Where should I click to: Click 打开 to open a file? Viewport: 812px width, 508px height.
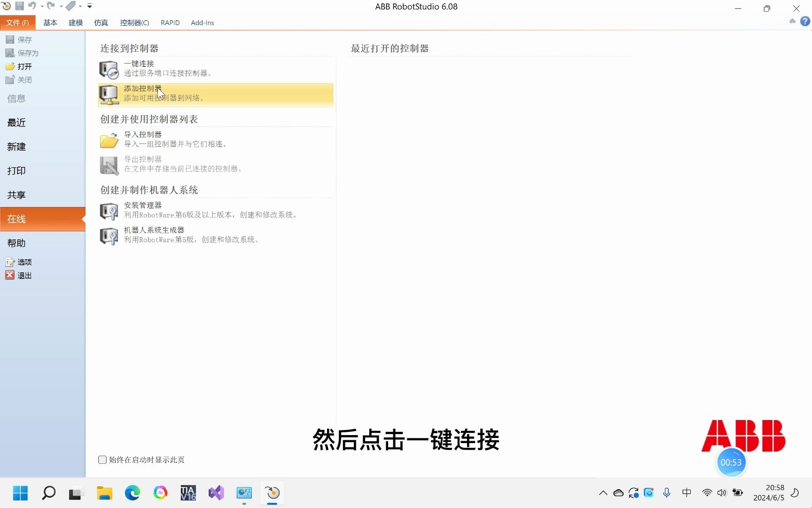[x=19, y=66]
